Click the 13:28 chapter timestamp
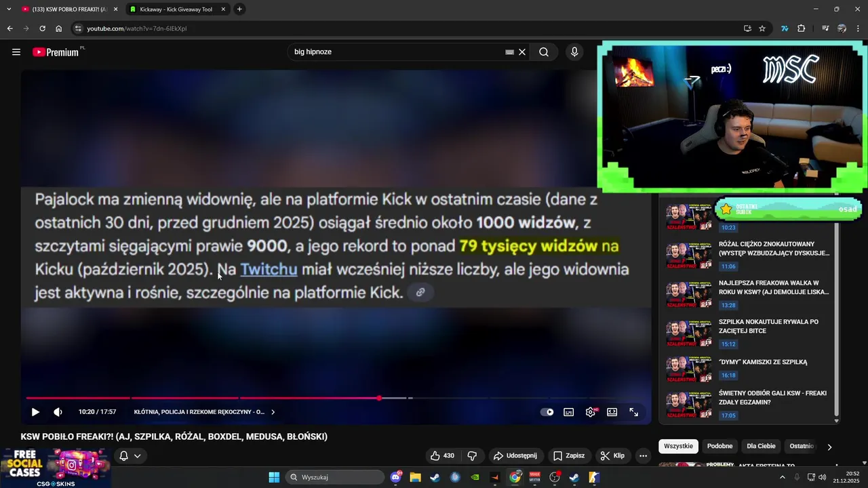 click(728, 305)
